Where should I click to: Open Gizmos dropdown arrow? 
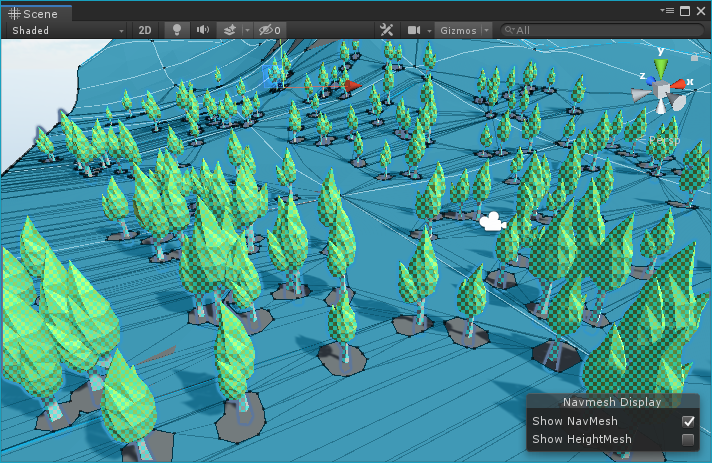[x=486, y=30]
